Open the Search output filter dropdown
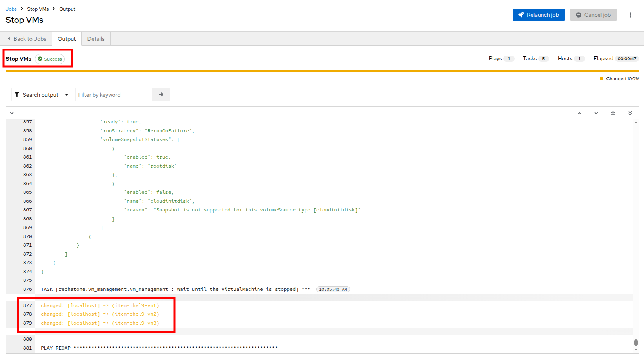Image resolution: width=644 pixels, height=357 pixels. (42, 95)
